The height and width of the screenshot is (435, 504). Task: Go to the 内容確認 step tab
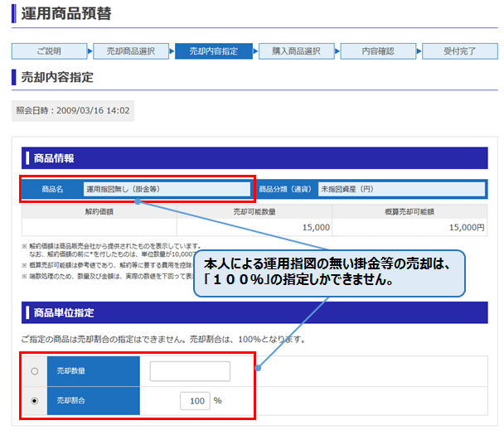point(378,51)
